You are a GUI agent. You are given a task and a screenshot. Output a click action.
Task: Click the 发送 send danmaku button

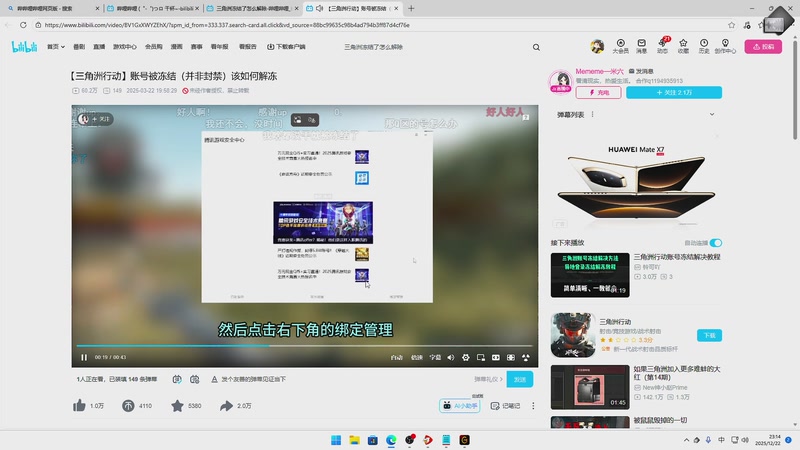click(520, 379)
